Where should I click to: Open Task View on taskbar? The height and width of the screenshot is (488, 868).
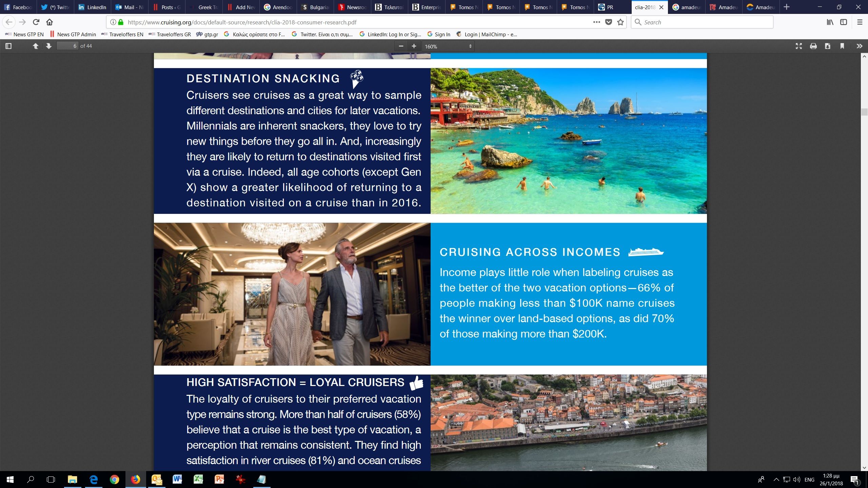51,480
